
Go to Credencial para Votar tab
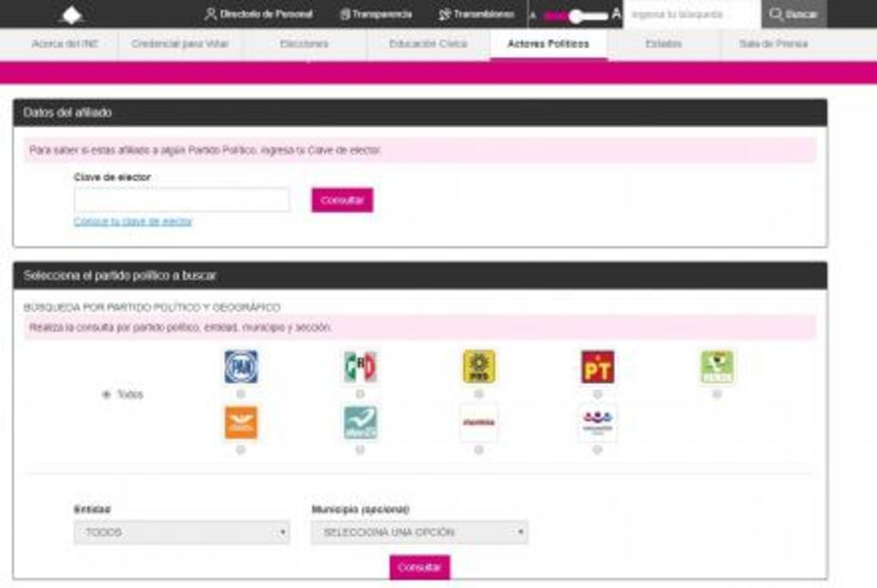180,45
